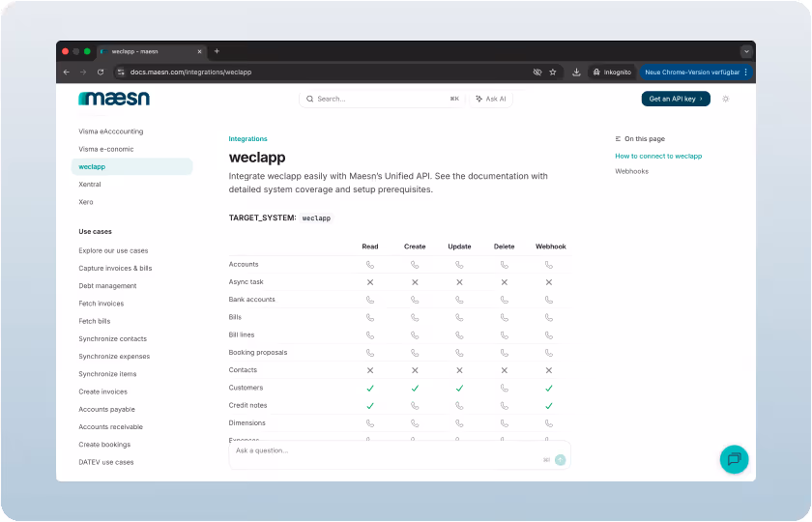Screen dimensions: 812x522
Task: Click Get an API key button
Action: pos(676,99)
